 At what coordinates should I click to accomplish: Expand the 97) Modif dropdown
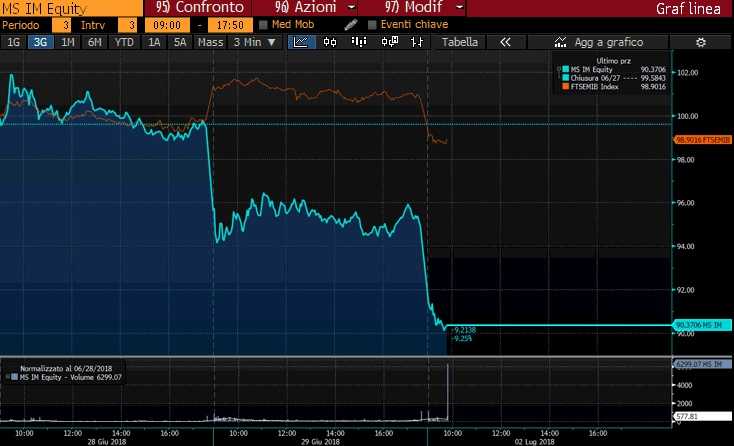click(x=460, y=7)
